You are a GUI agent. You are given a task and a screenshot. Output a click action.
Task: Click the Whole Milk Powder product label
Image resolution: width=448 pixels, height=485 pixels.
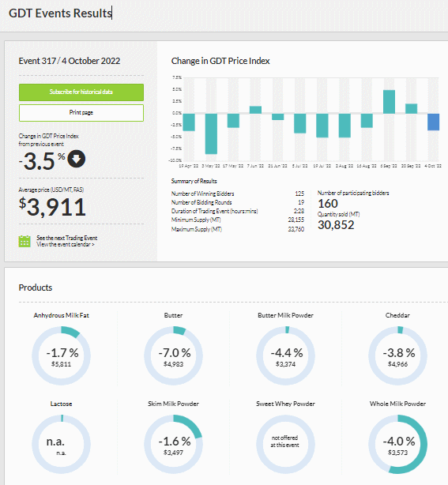point(397,404)
